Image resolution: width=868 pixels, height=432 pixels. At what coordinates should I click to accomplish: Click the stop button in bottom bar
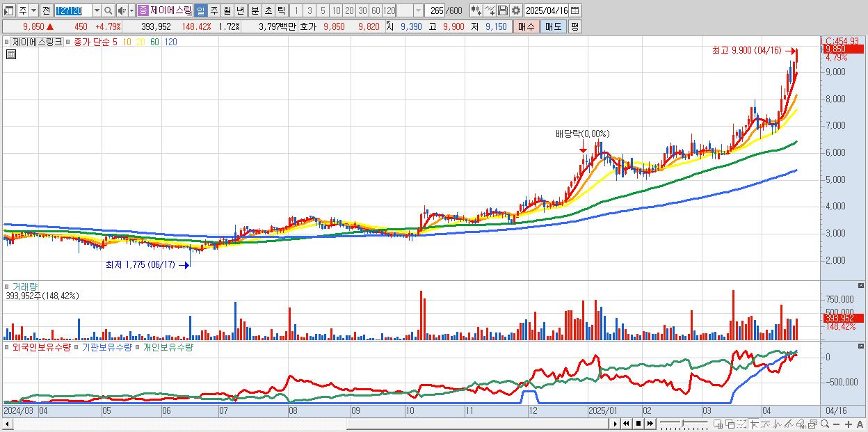click(x=638, y=424)
